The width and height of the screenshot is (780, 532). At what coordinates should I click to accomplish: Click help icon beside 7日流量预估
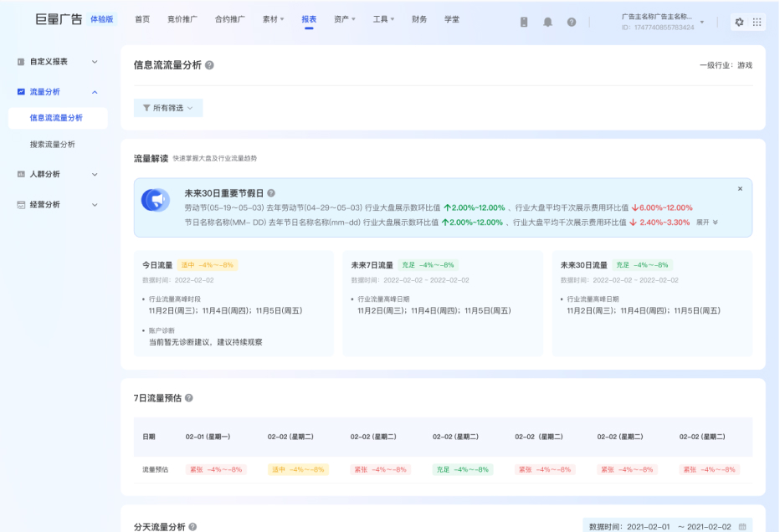[189, 398]
